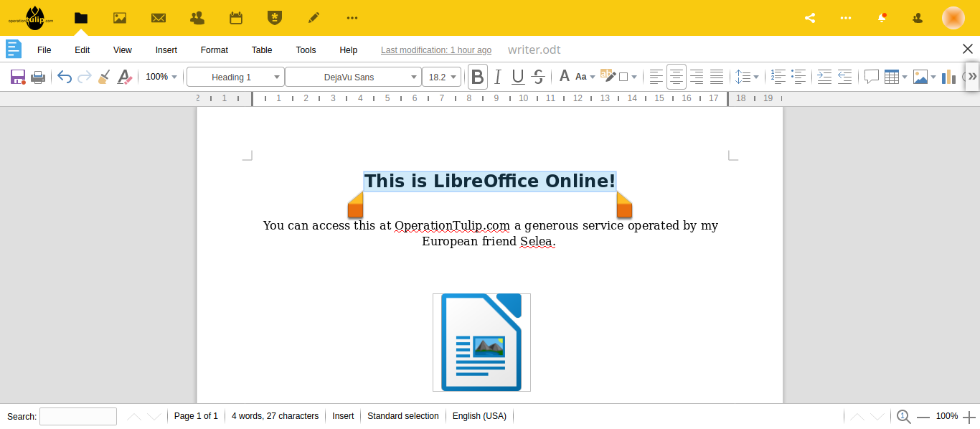Screen dimensions: 980x429
Task: Open the contacts menu icon in the top right
Action: click(918, 18)
